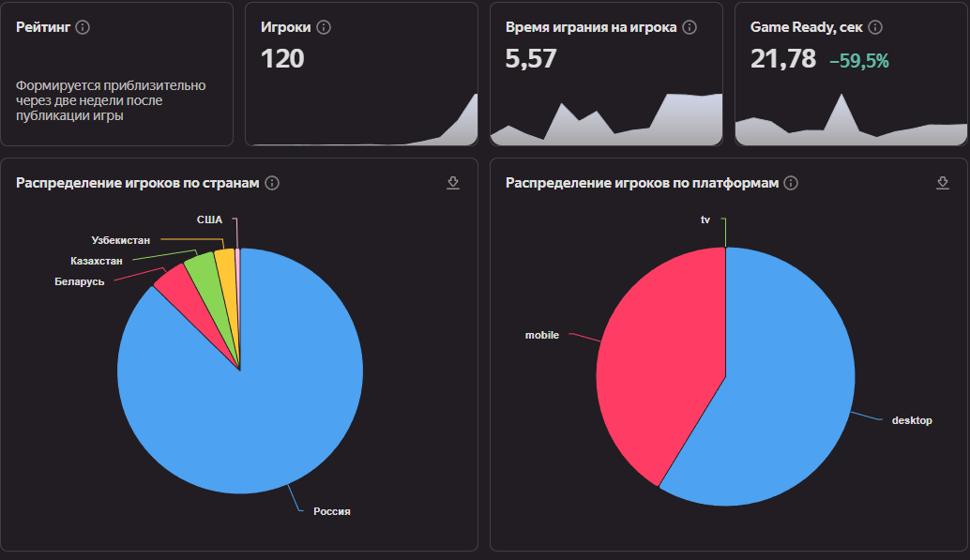This screenshot has width=970, height=560.
Task: Click the Узбекистан chart label
Action: [121, 240]
